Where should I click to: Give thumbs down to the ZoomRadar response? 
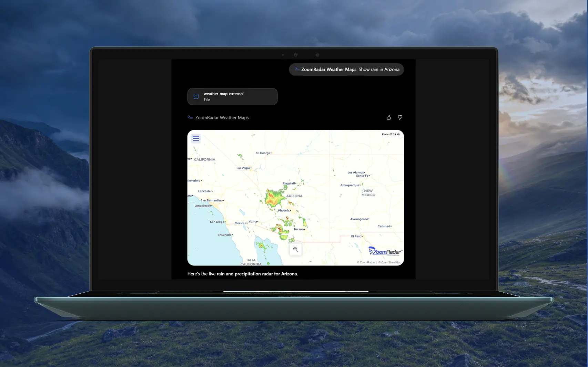400,118
